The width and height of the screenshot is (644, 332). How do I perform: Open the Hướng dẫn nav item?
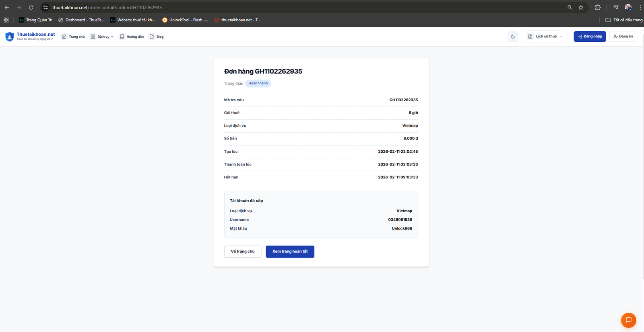132,37
